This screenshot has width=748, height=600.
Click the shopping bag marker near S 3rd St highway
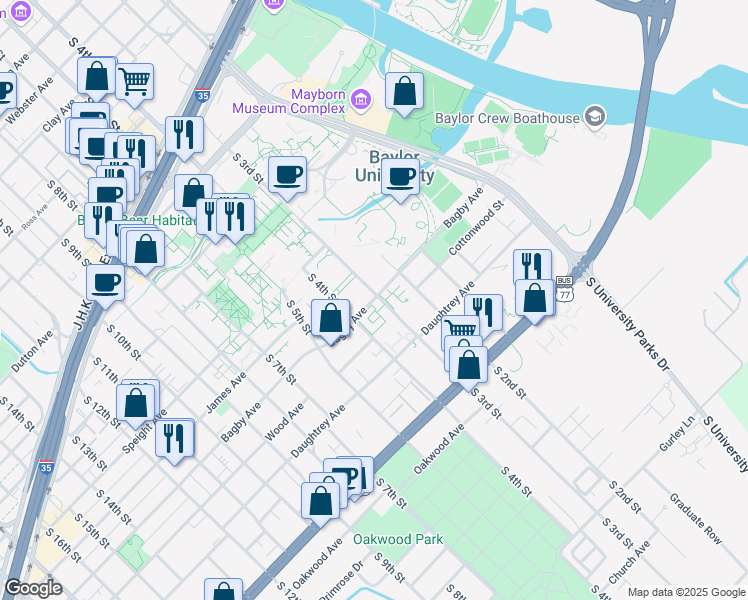(x=468, y=366)
